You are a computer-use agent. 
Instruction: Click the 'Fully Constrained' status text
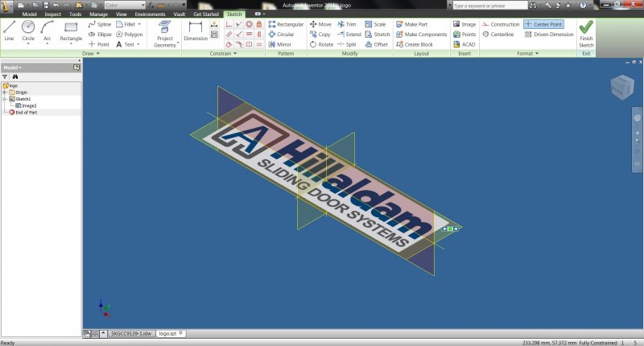tap(598, 343)
